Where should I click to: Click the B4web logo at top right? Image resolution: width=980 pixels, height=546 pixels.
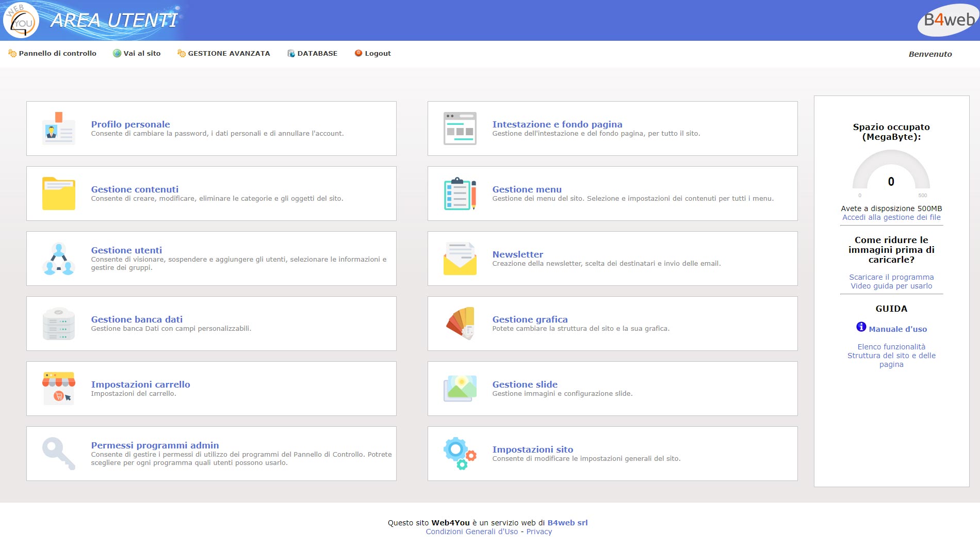(948, 20)
